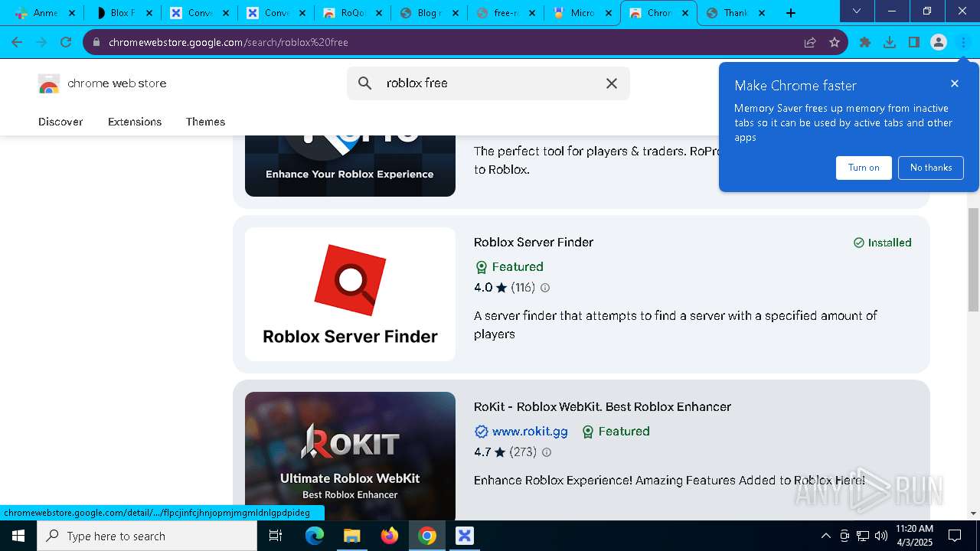Open Task View on the taskbar

click(x=276, y=536)
